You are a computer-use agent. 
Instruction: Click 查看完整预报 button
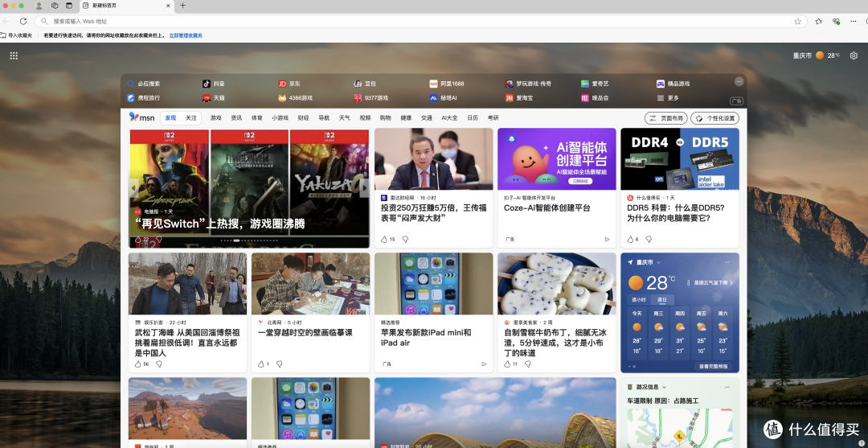[714, 367]
